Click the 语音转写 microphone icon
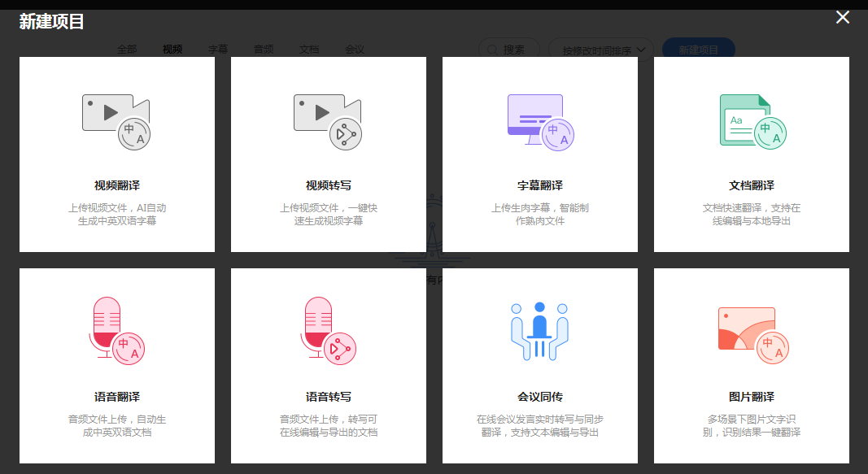Viewport: 868px width, 474px height. [329, 331]
